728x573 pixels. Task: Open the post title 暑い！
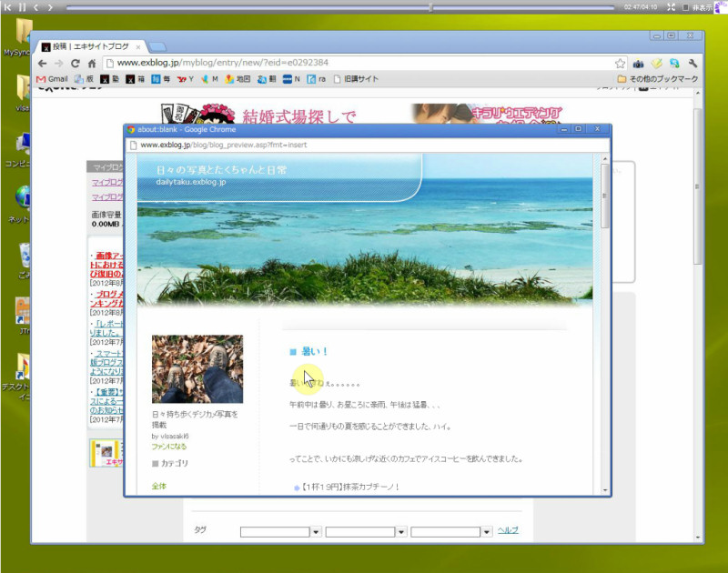(314, 352)
